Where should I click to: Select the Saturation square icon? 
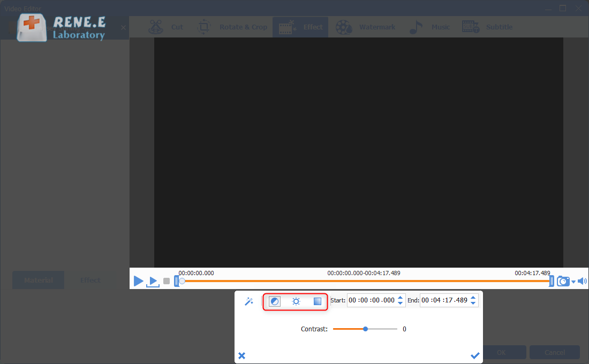click(x=318, y=301)
